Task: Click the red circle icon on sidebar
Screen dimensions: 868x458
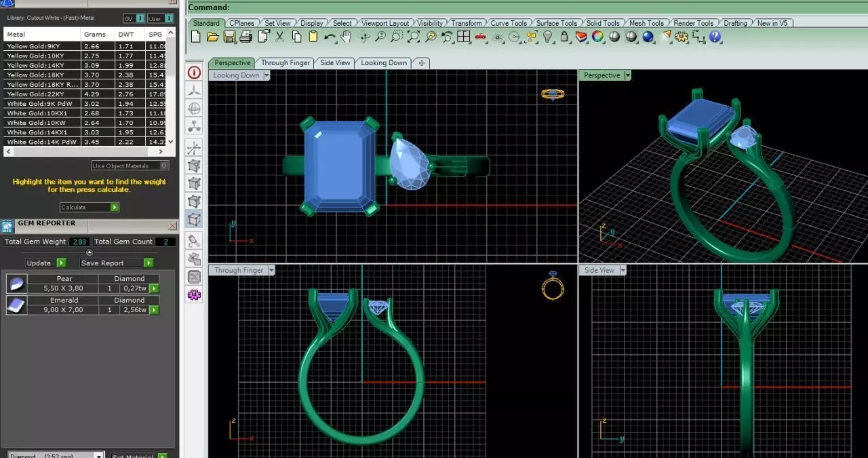Action: [x=194, y=72]
